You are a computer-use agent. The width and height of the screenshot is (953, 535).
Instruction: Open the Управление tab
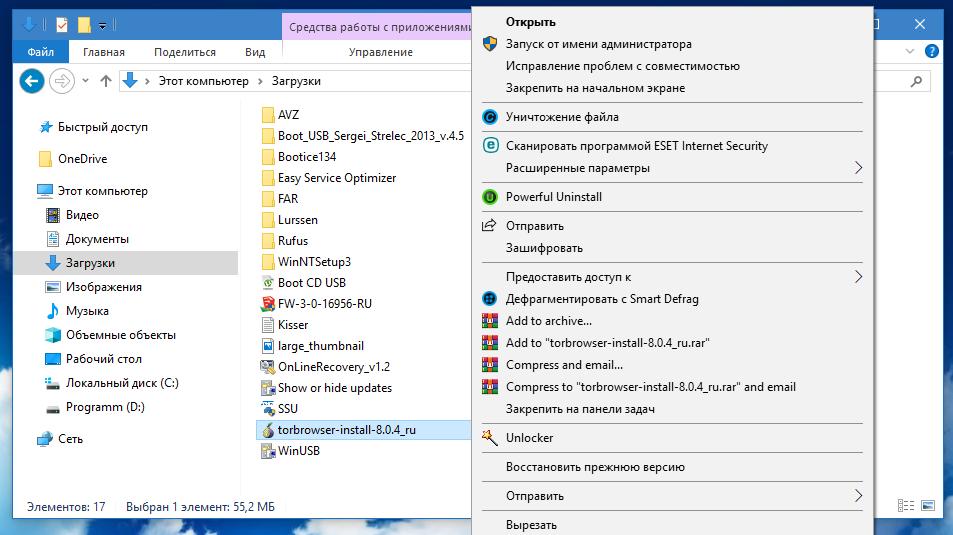(x=380, y=52)
